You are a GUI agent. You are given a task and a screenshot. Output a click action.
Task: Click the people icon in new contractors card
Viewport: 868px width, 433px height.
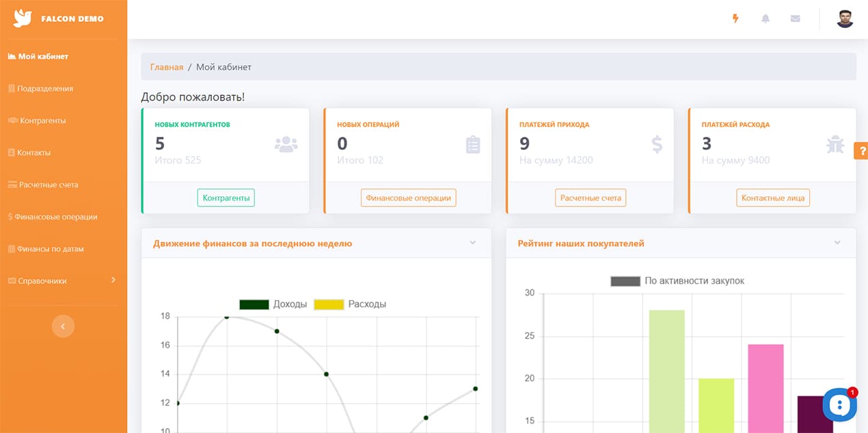coord(286,144)
